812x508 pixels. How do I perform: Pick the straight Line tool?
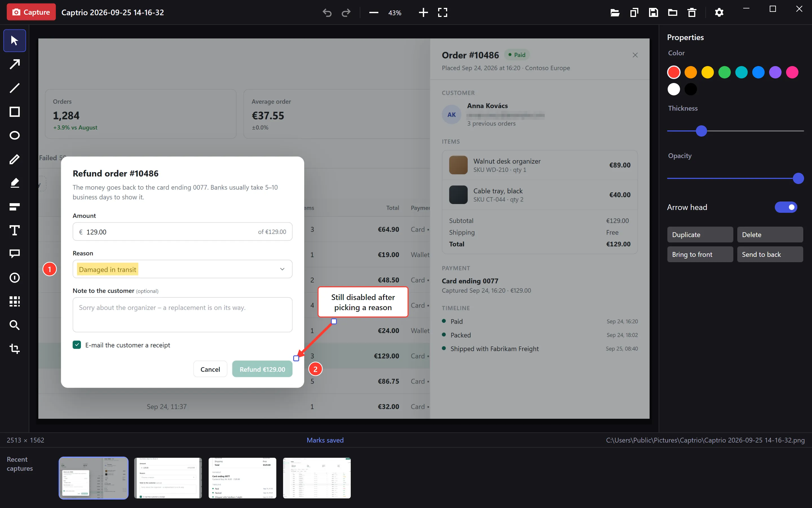[14, 88]
